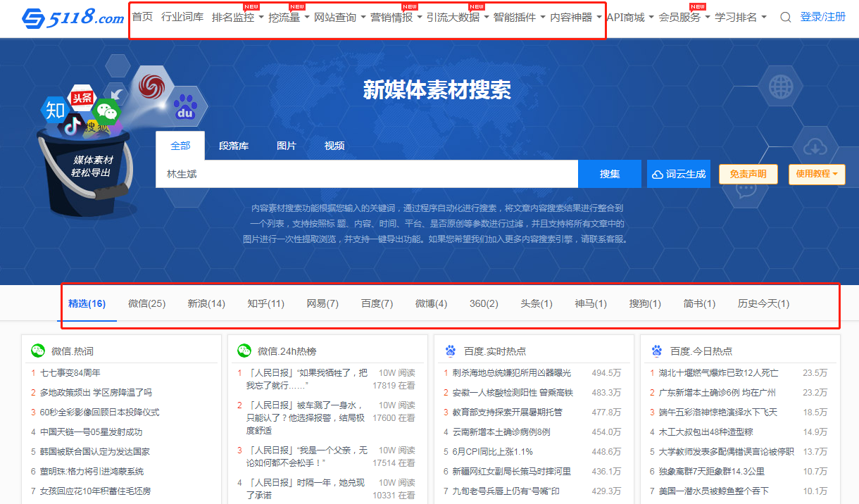Open 广东新增本土确诊6例 均在广州
Screen dimensions: 859x504
tap(717, 392)
